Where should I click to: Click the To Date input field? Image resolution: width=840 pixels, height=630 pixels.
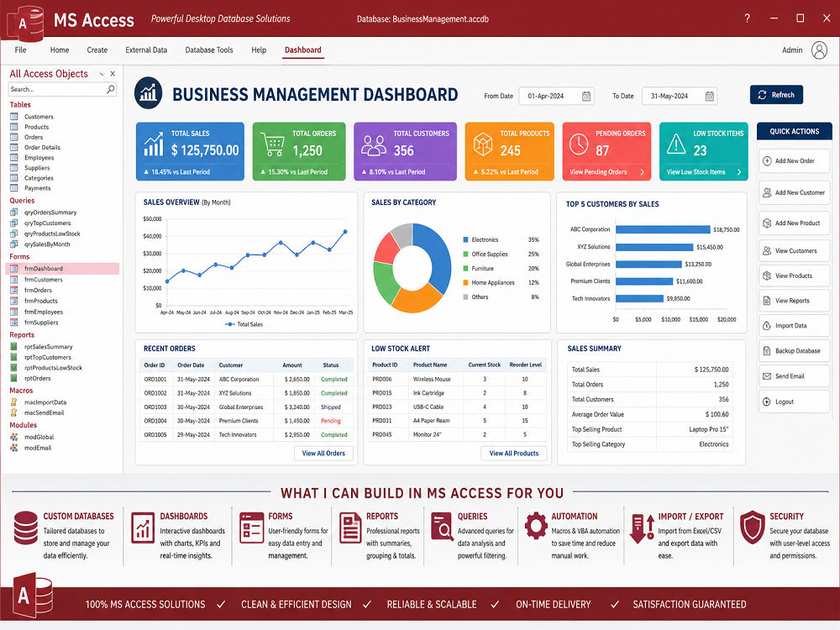(680, 97)
